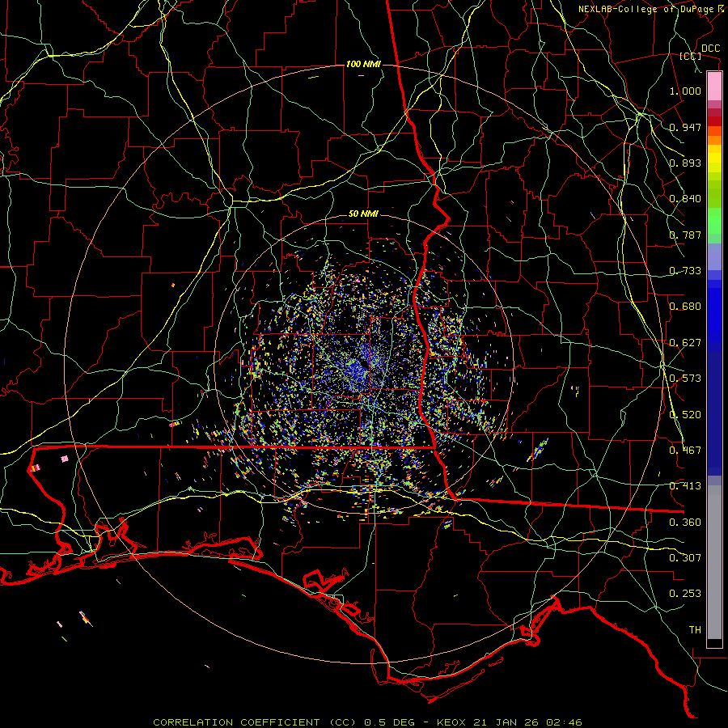Select the 0.467 scale value
The image size is (728, 728).
(x=685, y=451)
